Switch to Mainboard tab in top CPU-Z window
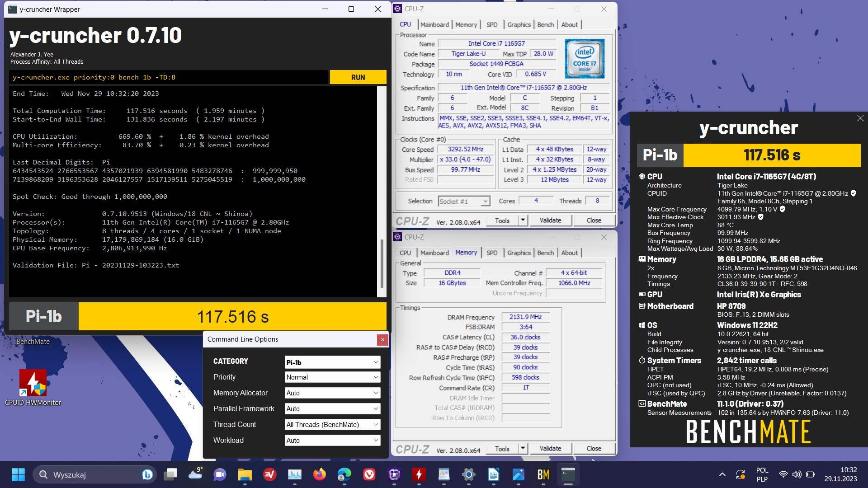The image size is (868, 488). click(x=434, y=25)
